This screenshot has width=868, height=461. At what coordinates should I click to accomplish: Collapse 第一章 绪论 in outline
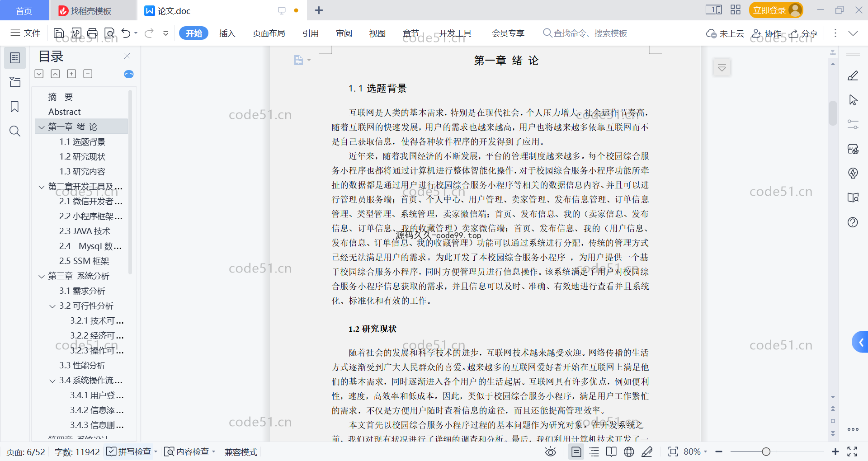42,127
